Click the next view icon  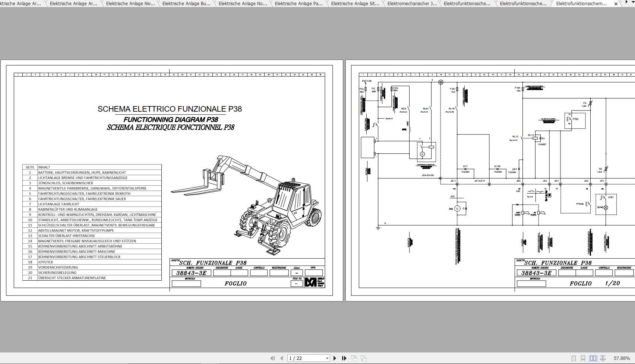click(x=364, y=358)
